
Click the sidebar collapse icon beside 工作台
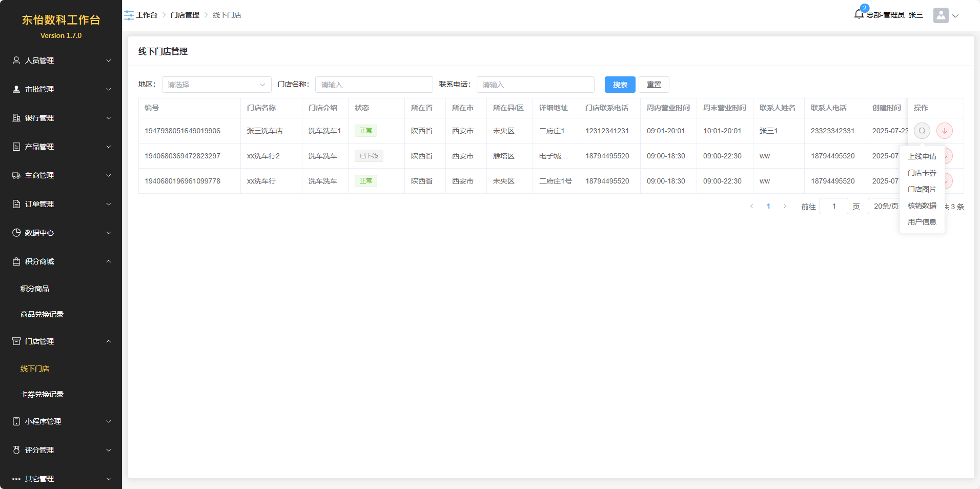point(129,15)
